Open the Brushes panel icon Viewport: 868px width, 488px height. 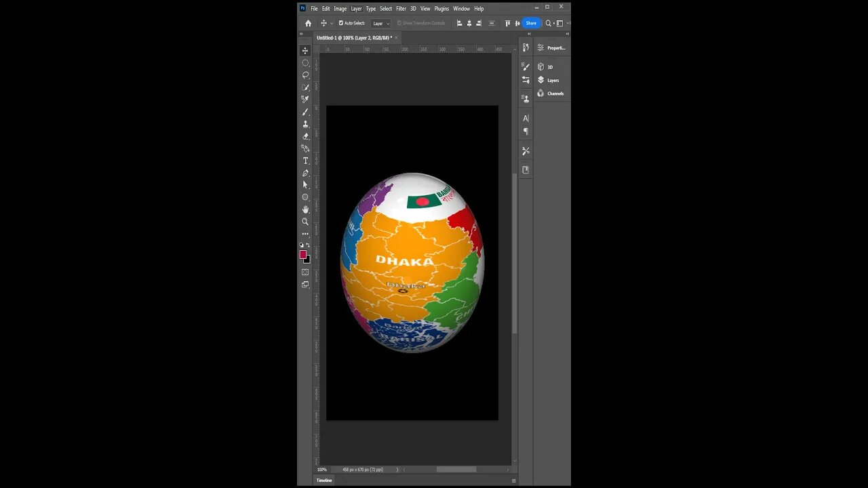tap(526, 66)
